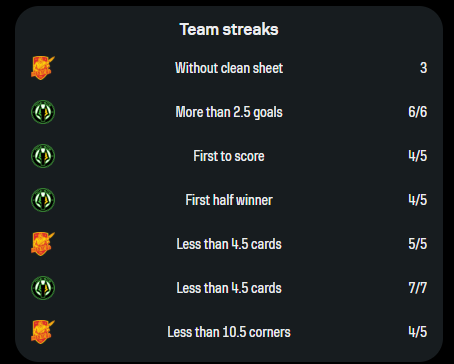Open the More than 2.5 goals streak
Viewport: 454px width, 364px height.
coord(229,112)
